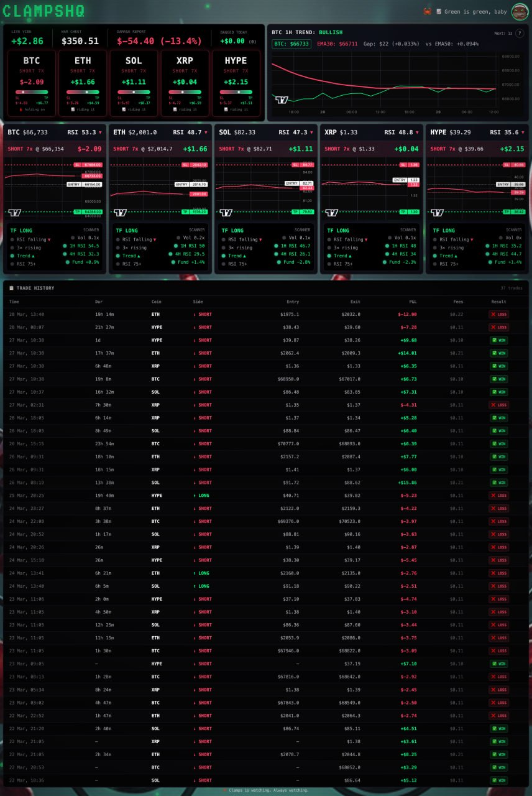532x796 pixels.
Task: Click the Trade History clipboard icon
Action: 11,288
